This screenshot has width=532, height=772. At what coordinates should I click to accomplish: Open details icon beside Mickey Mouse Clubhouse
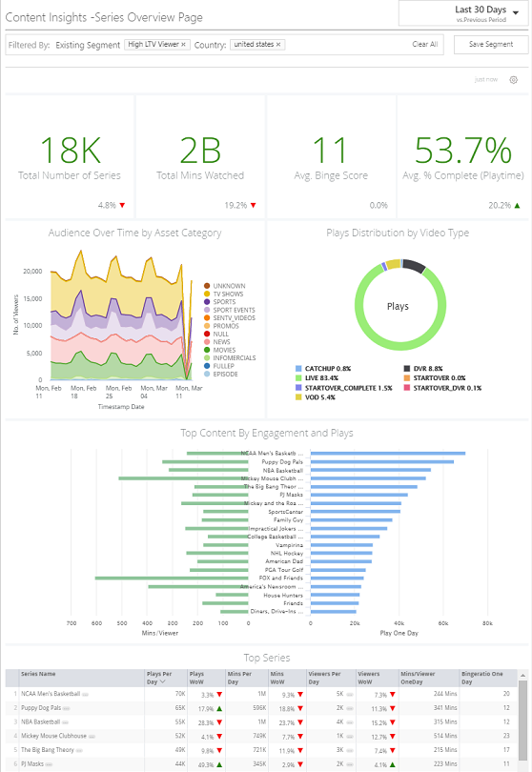coord(92,736)
